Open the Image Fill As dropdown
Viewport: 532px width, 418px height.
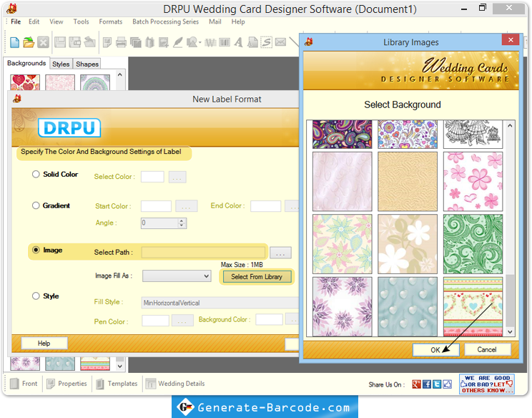pyautogui.click(x=177, y=276)
